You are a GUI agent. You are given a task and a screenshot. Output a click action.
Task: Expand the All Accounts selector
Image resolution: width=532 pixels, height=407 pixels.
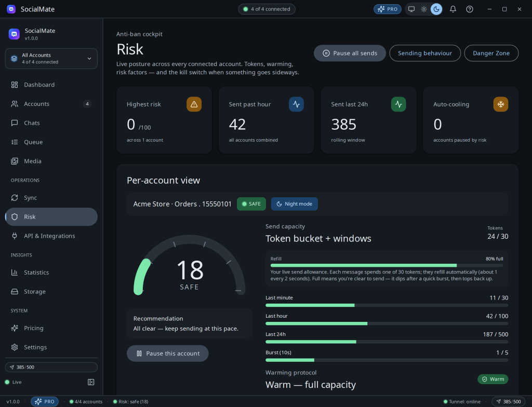(x=51, y=58)
